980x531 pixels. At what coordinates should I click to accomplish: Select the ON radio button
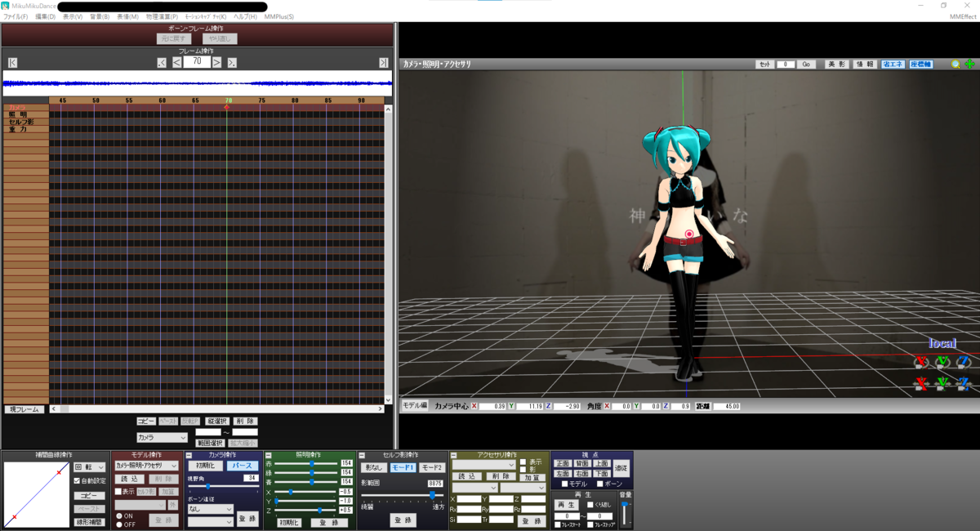pos(118,515)
